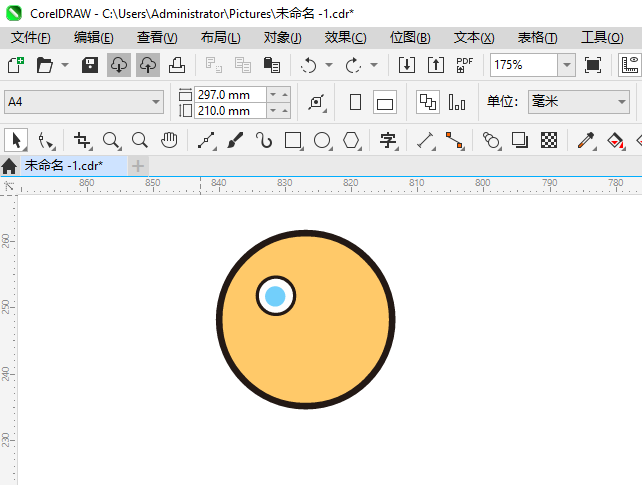Click the New document icon

point(16,65)
